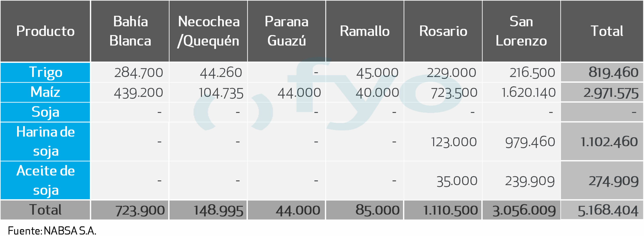Click the Harina de soja value 979.460

(x=530, y=142)
